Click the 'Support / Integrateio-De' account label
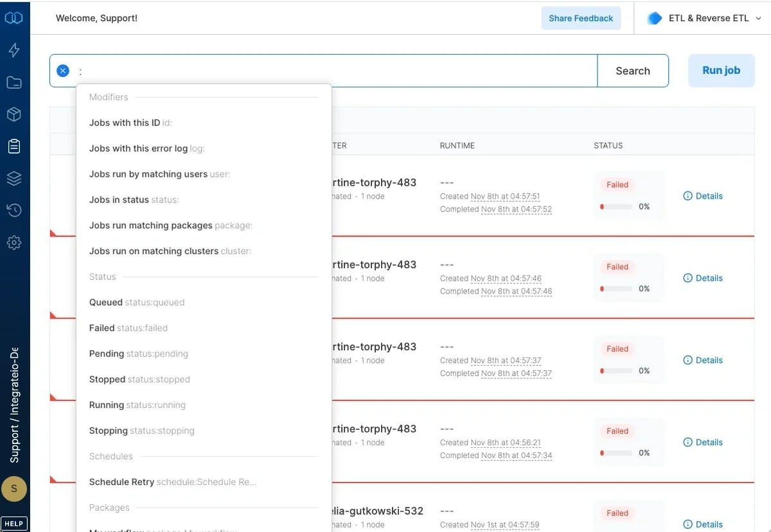Image resolution: width=771 pixels, height=532 pixels. coord(14,406)
